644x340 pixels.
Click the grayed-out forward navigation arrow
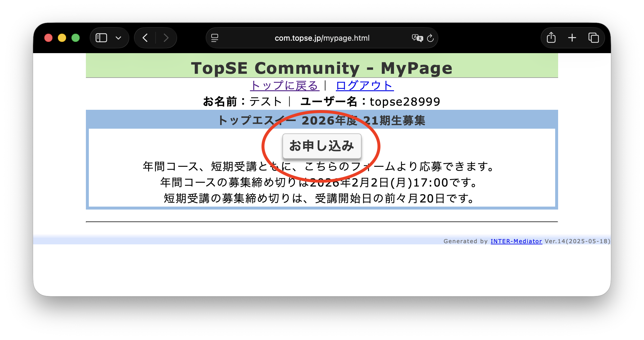coord(166,38)
